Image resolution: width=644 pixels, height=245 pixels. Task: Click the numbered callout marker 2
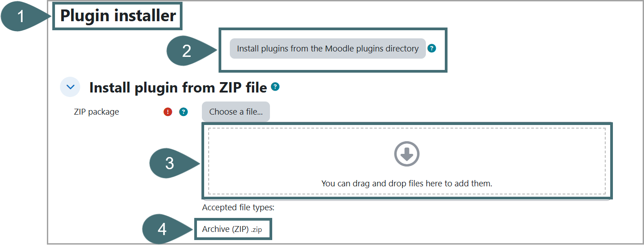click(187, 51)
